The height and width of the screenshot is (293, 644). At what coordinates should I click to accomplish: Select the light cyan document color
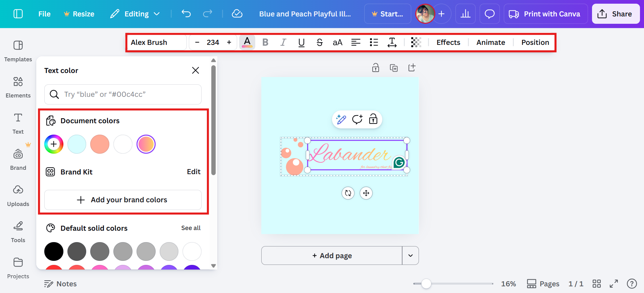point(77,144)
